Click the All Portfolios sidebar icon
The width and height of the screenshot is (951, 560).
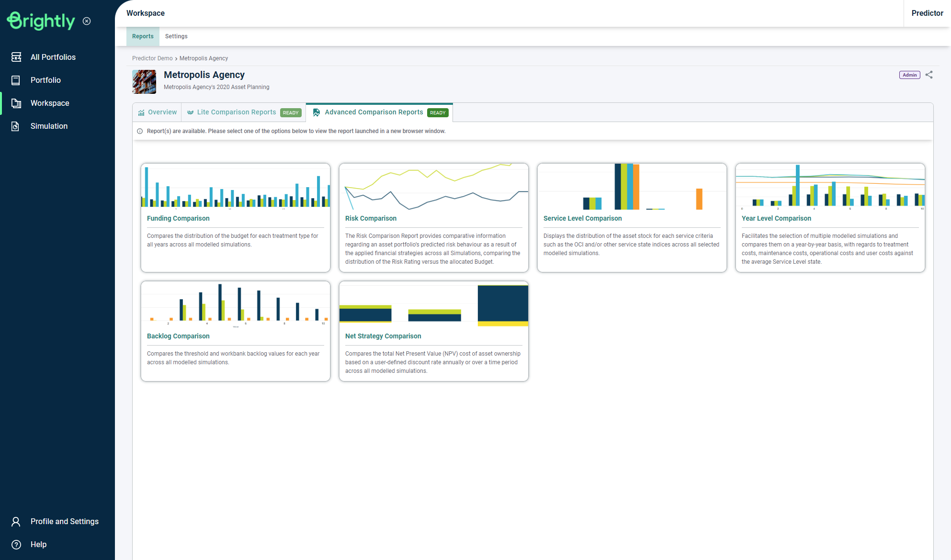pos(16,57)
